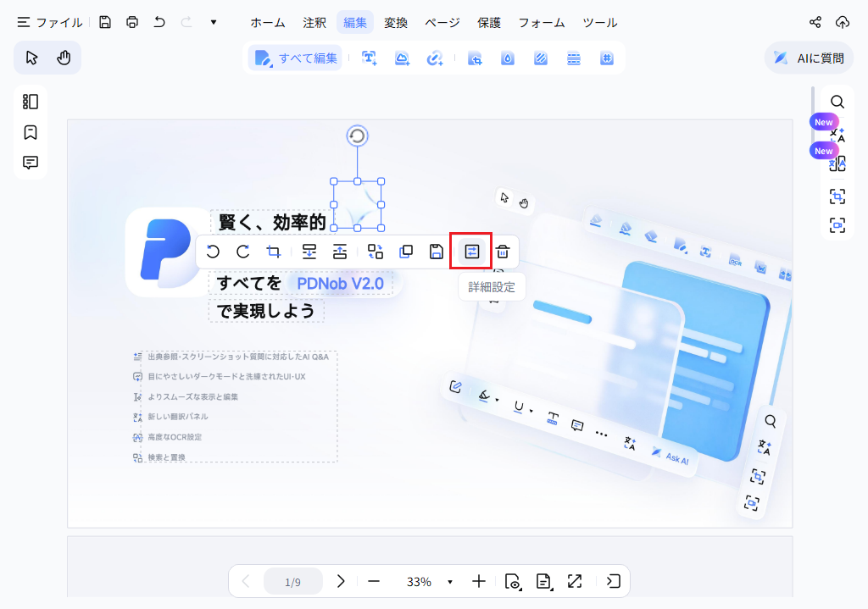Click the すべて編集 button

pos(295,58)
